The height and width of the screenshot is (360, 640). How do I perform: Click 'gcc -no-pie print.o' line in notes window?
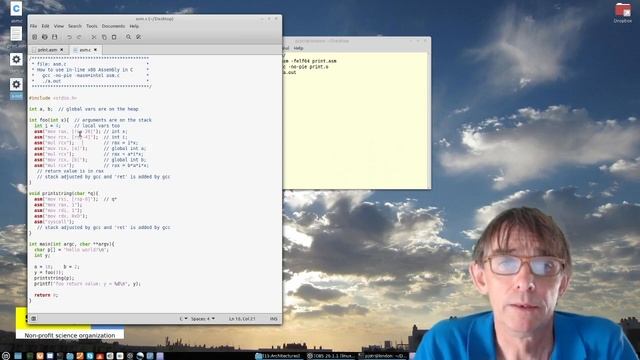coord(306,67)
